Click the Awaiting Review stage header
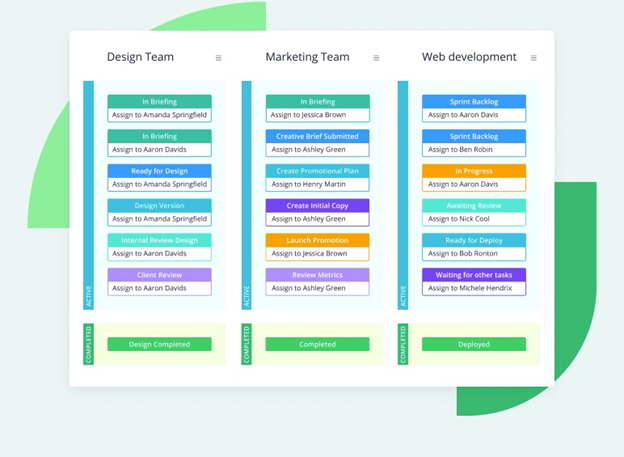This screenshot has height=457, width=624. [x=474, y=205]
